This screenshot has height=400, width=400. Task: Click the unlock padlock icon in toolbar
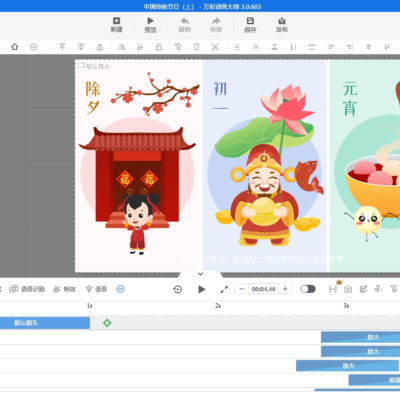[x=159, y=47]
